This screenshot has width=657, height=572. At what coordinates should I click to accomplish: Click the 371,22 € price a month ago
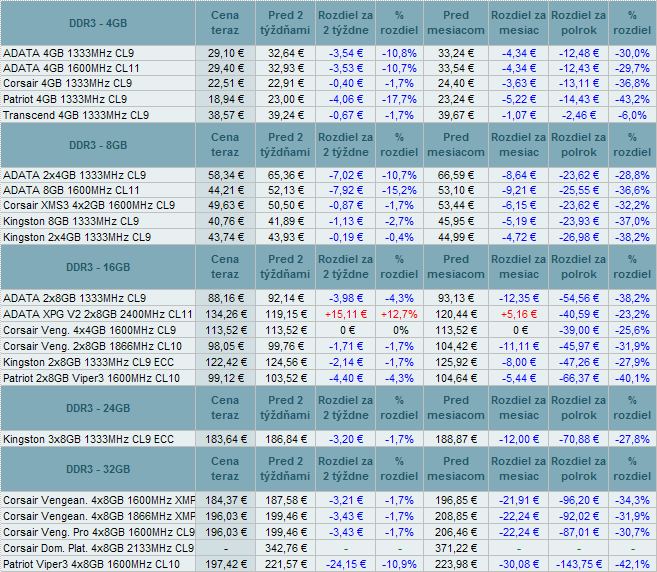[x=456, y=548]
